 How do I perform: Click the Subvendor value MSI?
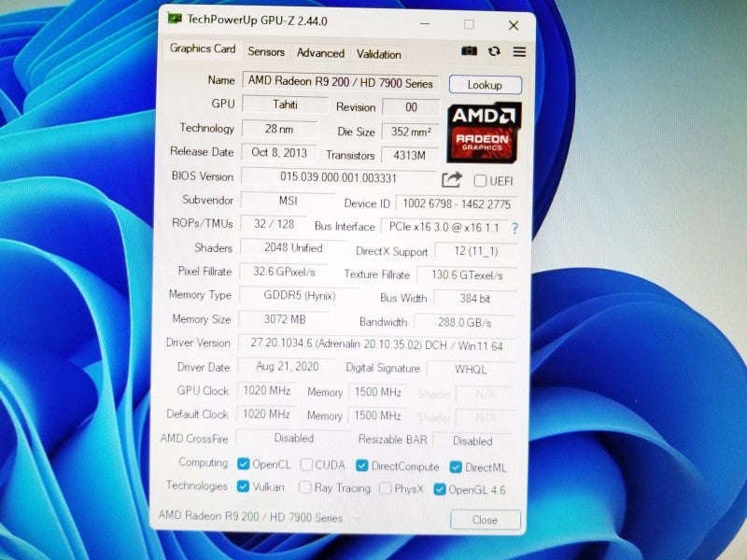point(288,201)
